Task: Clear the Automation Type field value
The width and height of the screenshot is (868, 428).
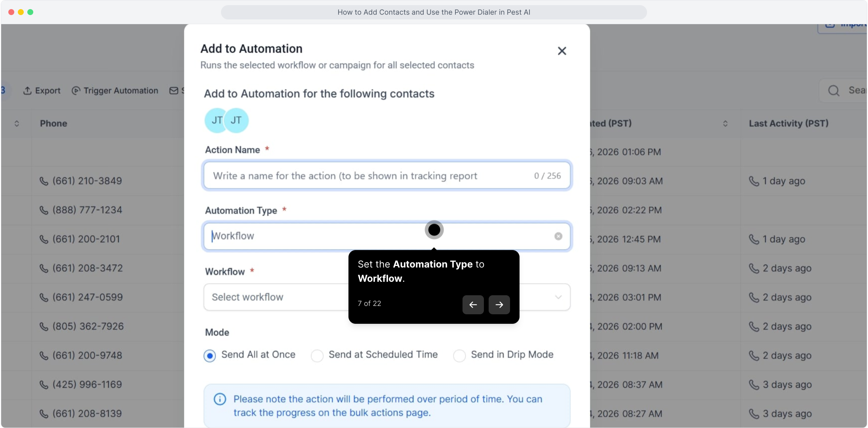Action: click(x=558, y=236)
